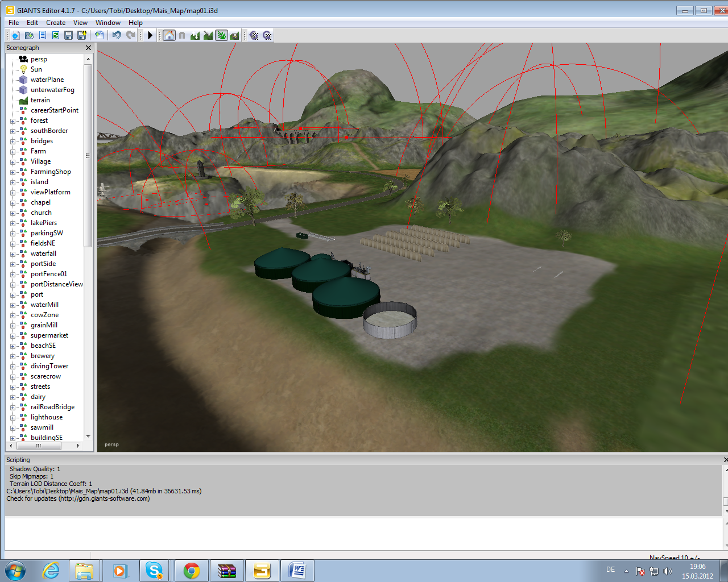Select the terrain node icon

tap(23, 100)
